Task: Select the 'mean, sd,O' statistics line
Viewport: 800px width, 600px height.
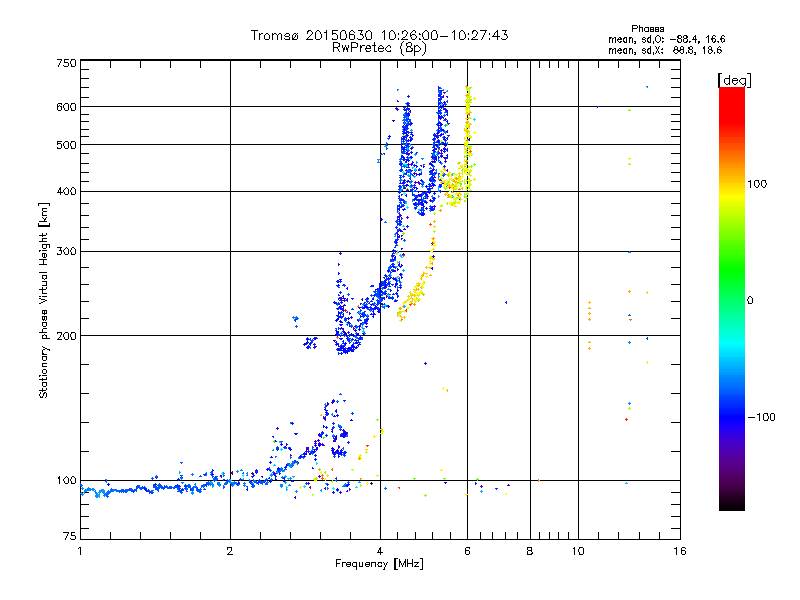Action: click(666, 39)
